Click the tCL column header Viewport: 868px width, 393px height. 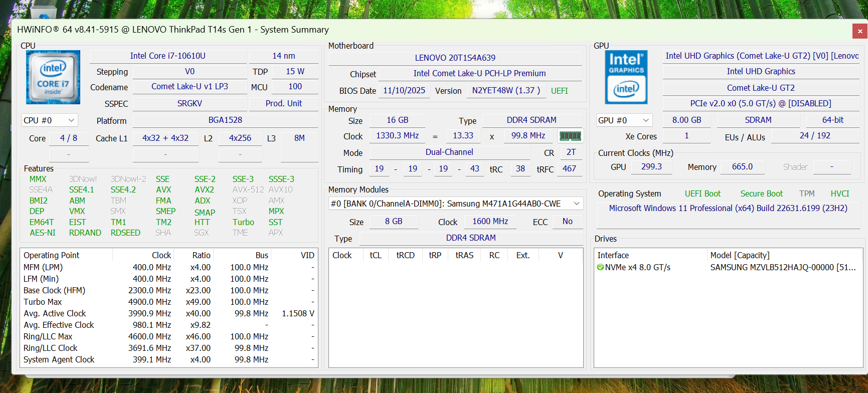pos(376,256)
